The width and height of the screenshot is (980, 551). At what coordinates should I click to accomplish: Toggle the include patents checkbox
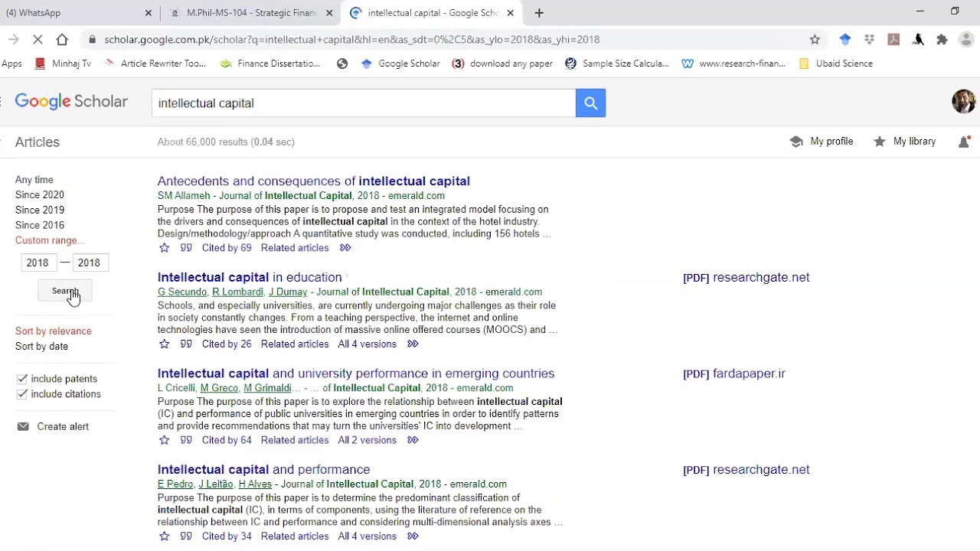(22, 379)
